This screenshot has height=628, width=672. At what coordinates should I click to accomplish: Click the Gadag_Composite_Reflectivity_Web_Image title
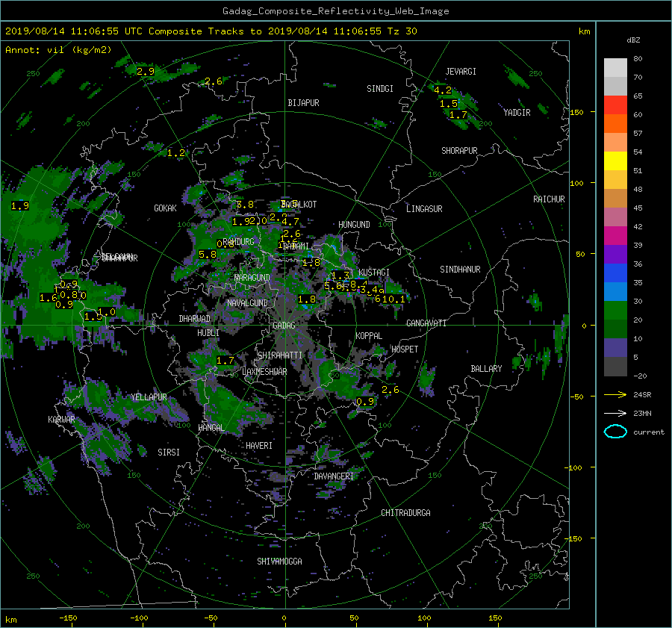(335, 11)
